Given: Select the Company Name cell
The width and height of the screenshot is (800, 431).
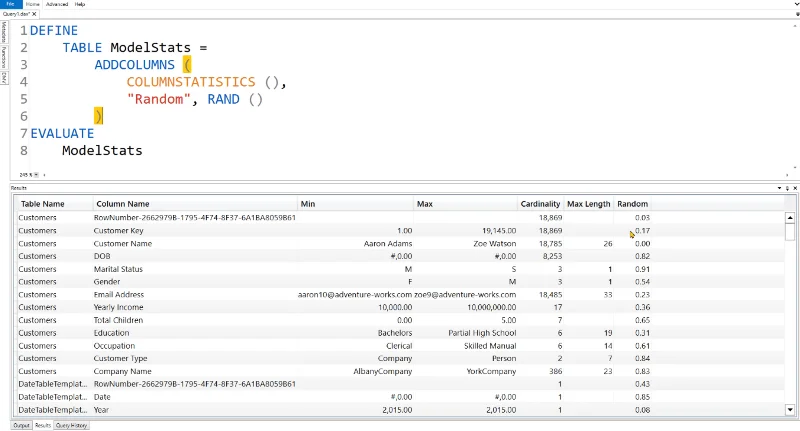Looking at the screenshot, I should (x=122, y=371).
